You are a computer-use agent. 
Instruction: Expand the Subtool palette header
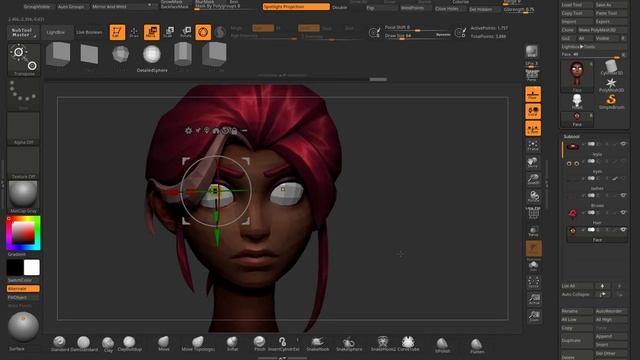(x=571, y=136)
